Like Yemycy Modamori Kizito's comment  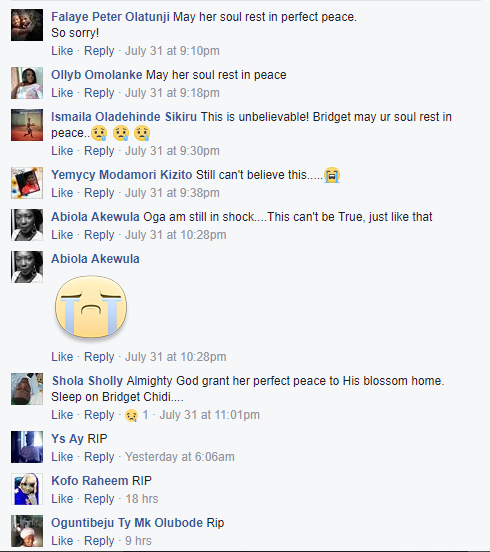tap(62, 193)
